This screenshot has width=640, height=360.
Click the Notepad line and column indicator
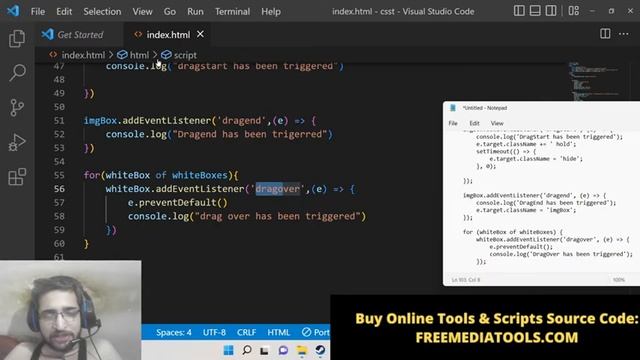tap(466, 280)
